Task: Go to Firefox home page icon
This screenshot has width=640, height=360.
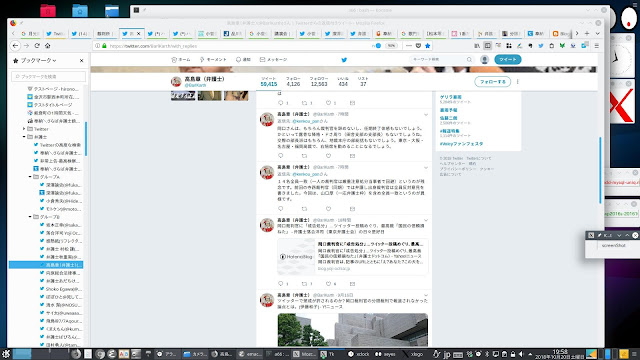Action: (48, 46)
